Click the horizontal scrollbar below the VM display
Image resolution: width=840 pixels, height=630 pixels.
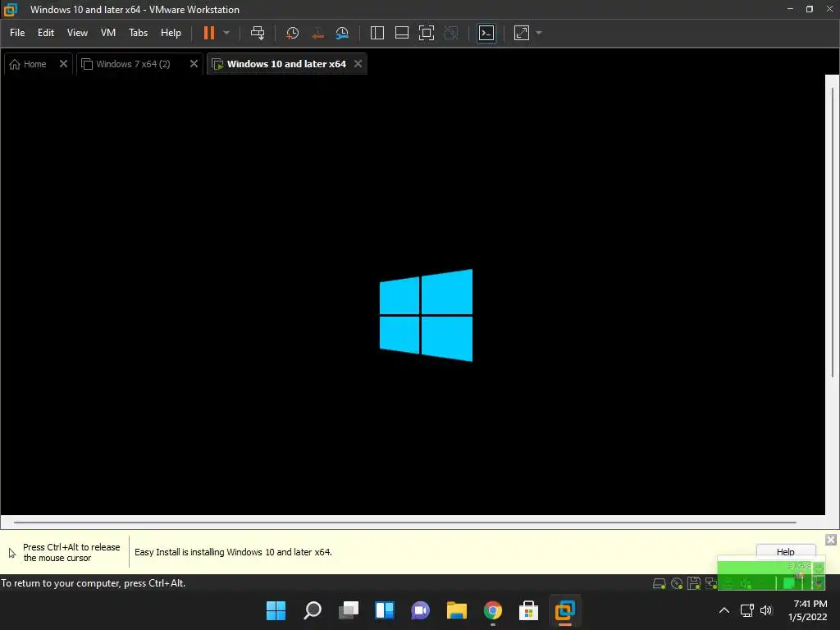(x=405, y=522)
